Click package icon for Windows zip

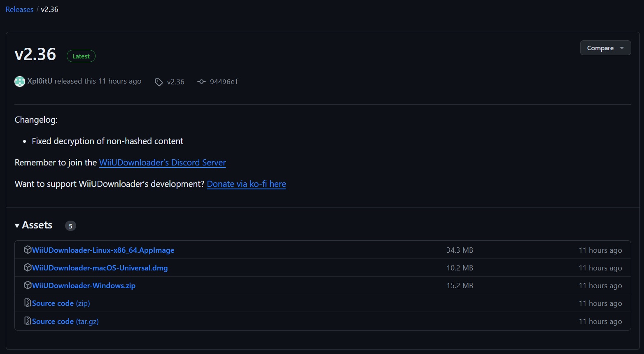point(28,285)
